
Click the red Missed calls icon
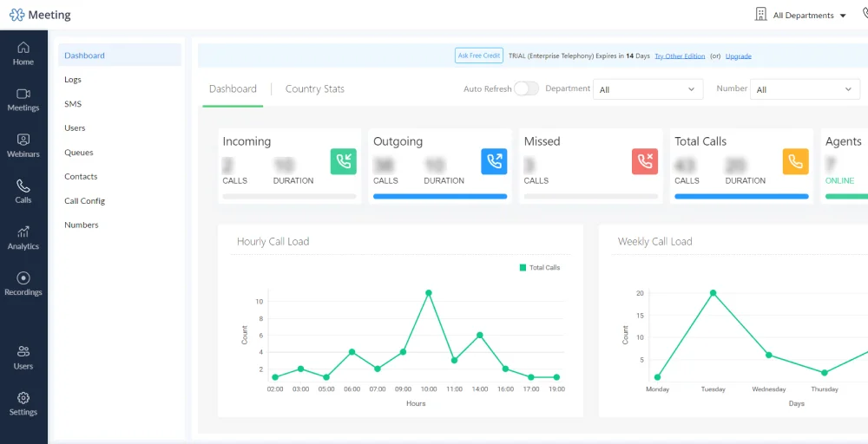point(645,161)
